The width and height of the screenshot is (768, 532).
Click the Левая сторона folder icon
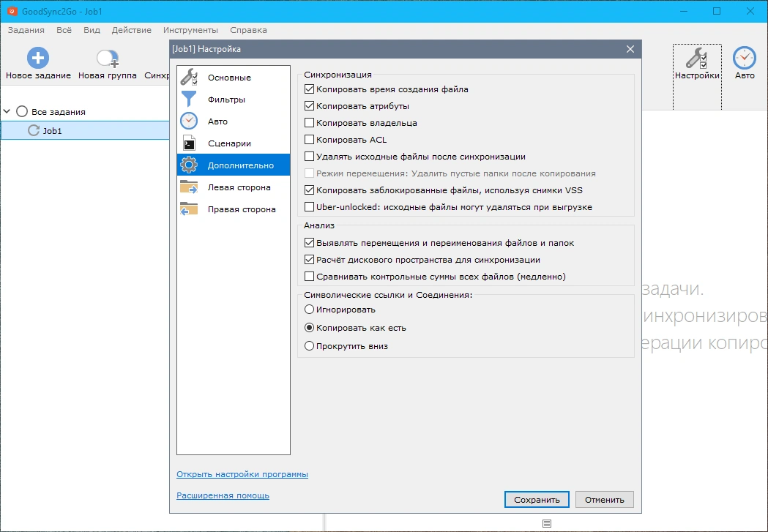[189, 187]
